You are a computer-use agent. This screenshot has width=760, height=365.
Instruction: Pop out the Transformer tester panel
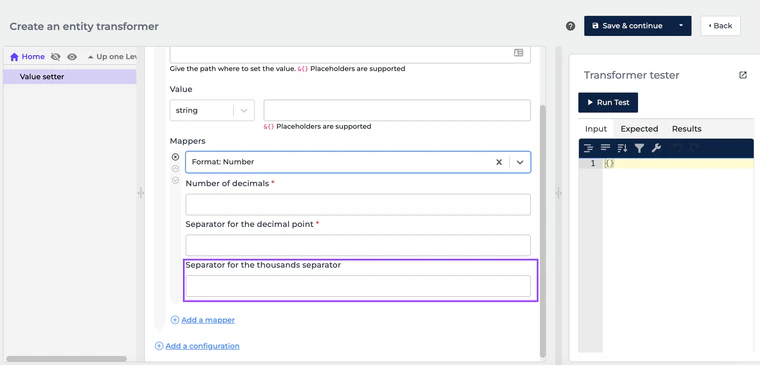point(743,75)
